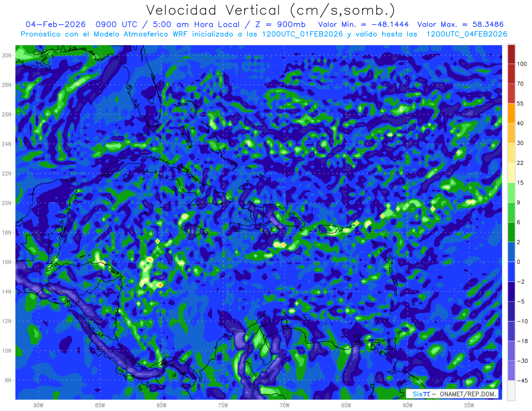Pick the pale yellow swatch between 15 and 22
Image resolution: width=532 pixels, height=411 pixels.
click(511, 172)
